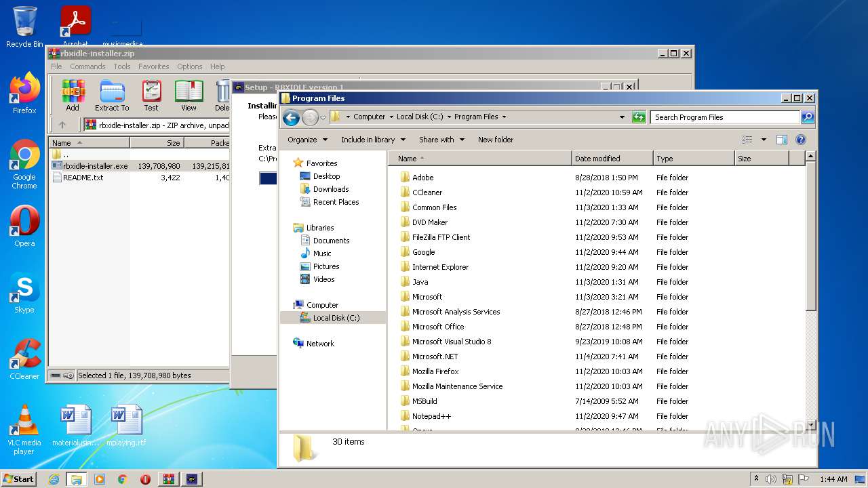Viewport: 868px width, 488px height.
Task: Show hidden icons in the system tray
Action: pos(756,479)
